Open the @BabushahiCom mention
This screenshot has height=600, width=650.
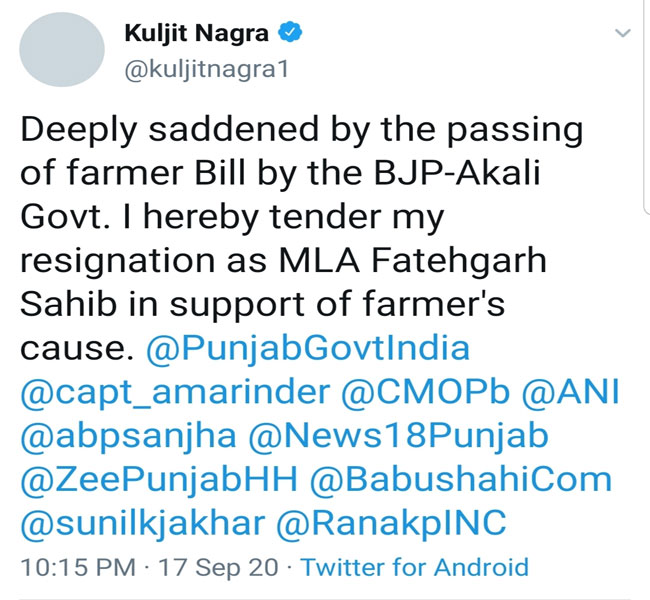click(461, 479)
